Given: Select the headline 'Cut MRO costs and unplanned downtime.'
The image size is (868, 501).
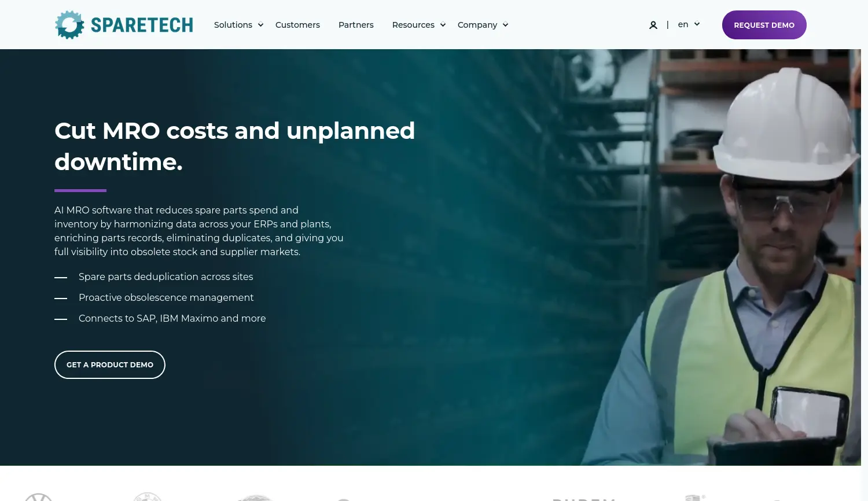Looking at the screenshot, I should (x=234, y=146).
